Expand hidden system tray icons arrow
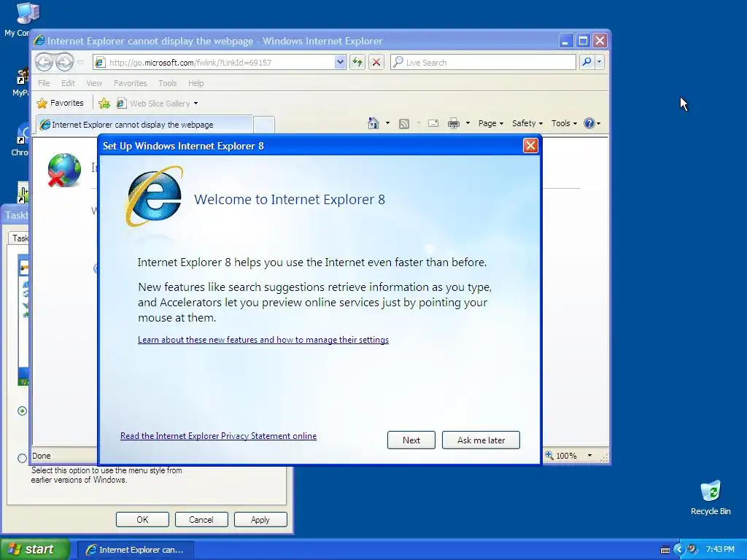 679,550
